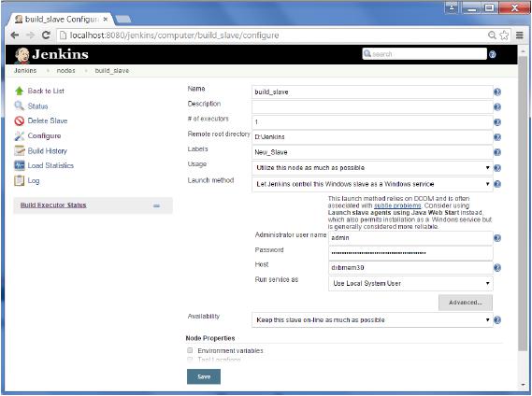
Task: Focus the Host field
Action: 410,268
